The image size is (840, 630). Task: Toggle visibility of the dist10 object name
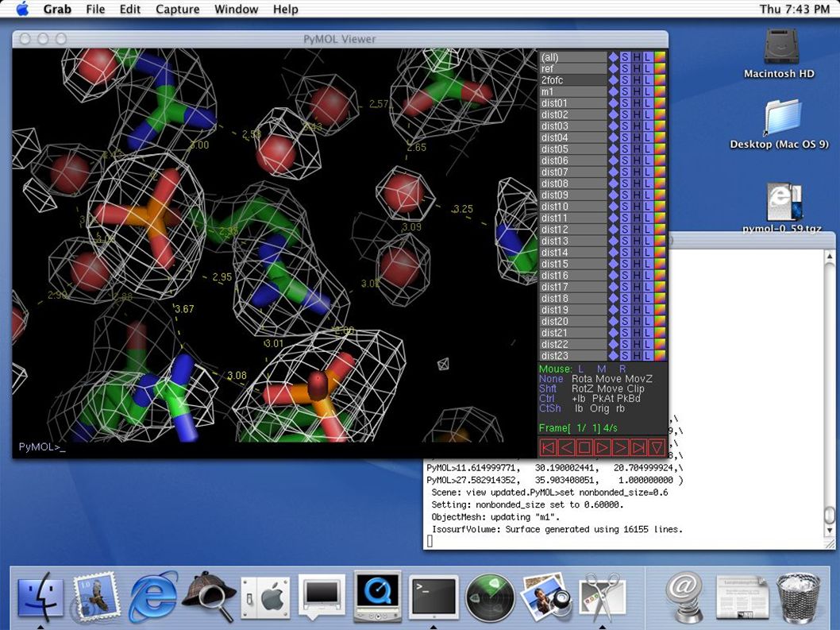[572, 207]
